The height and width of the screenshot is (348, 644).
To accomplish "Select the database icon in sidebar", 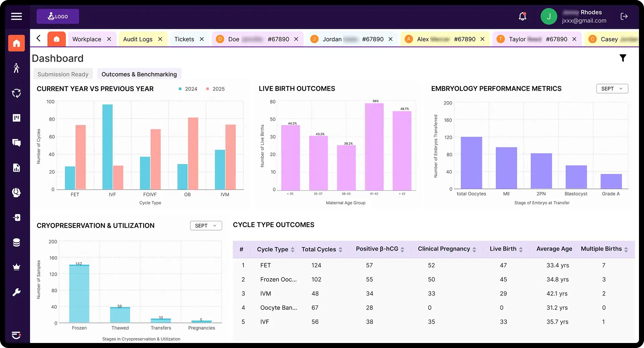I will coord(16,242).
